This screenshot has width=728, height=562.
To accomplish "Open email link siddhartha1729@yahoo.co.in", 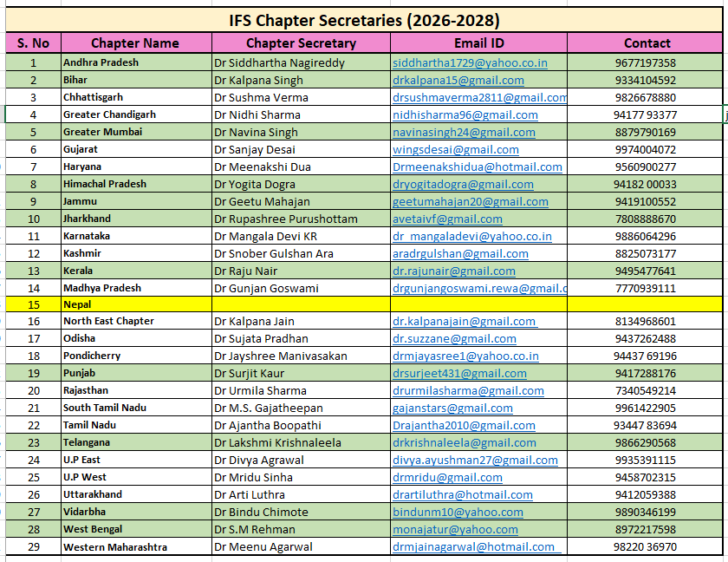I will point(469,62).
